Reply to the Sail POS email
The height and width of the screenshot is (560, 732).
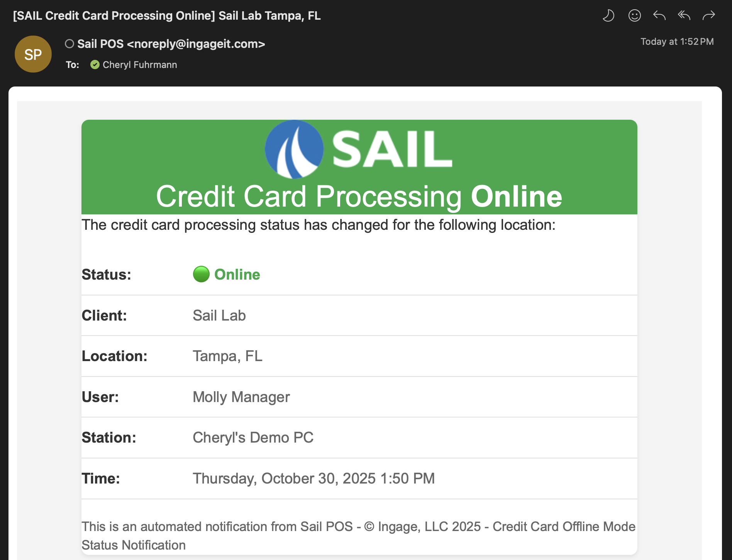pyautogui.click(x=659, y=16)
